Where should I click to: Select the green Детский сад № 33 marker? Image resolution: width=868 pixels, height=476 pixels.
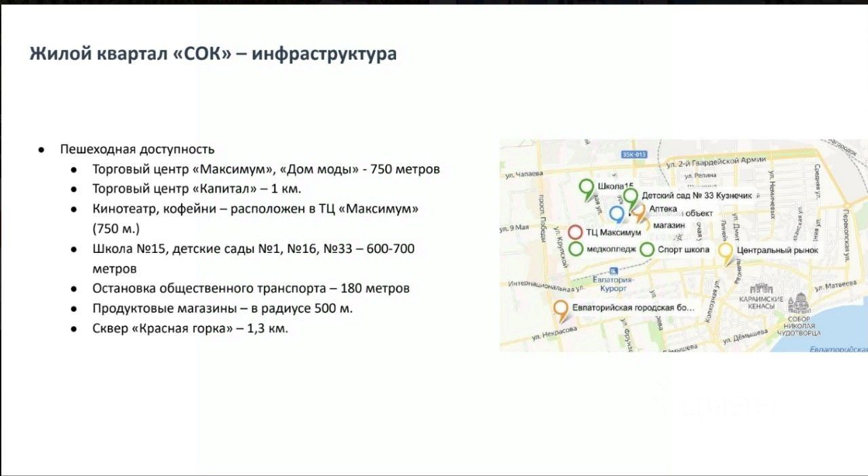pyautogui.click(x=631, y=198)
